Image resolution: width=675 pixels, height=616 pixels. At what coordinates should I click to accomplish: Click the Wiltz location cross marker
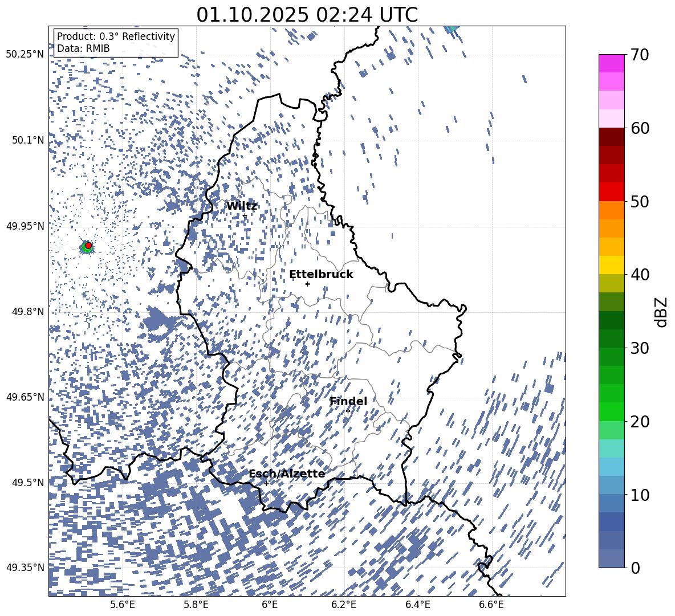pyautogui.click(x=245, y=215)
